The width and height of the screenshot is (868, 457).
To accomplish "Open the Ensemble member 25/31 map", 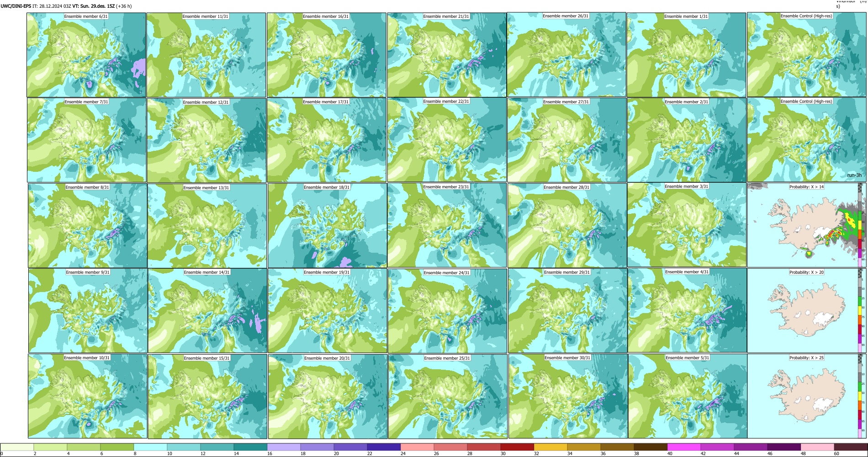I will click(448, 396).
